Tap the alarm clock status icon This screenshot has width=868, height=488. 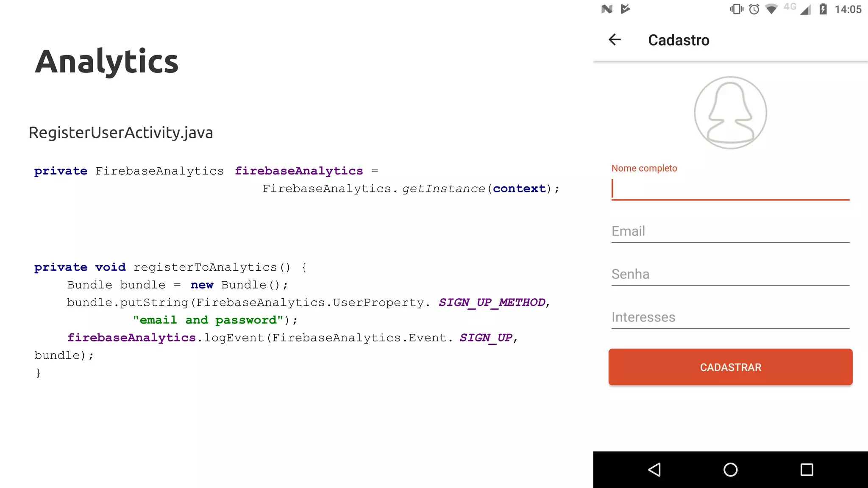click(x=754, y=9)
